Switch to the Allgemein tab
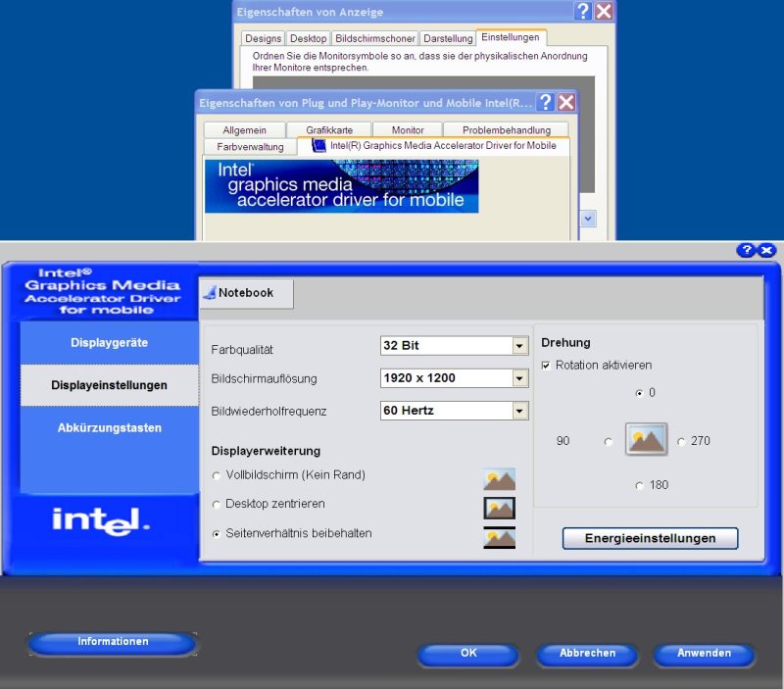Screen dimensions: 784x689 pos(244,130)
